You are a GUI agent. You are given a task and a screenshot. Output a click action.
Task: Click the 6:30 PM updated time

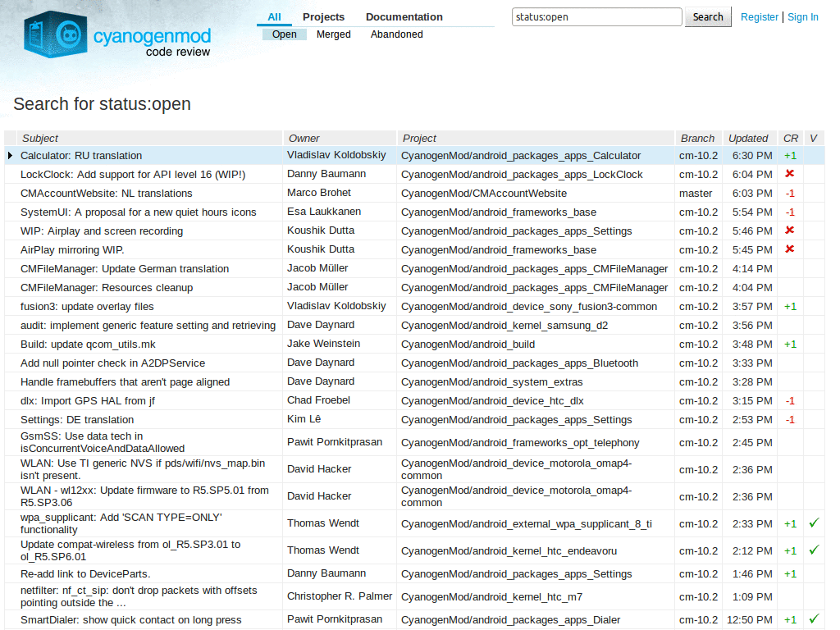coord(752,155)
